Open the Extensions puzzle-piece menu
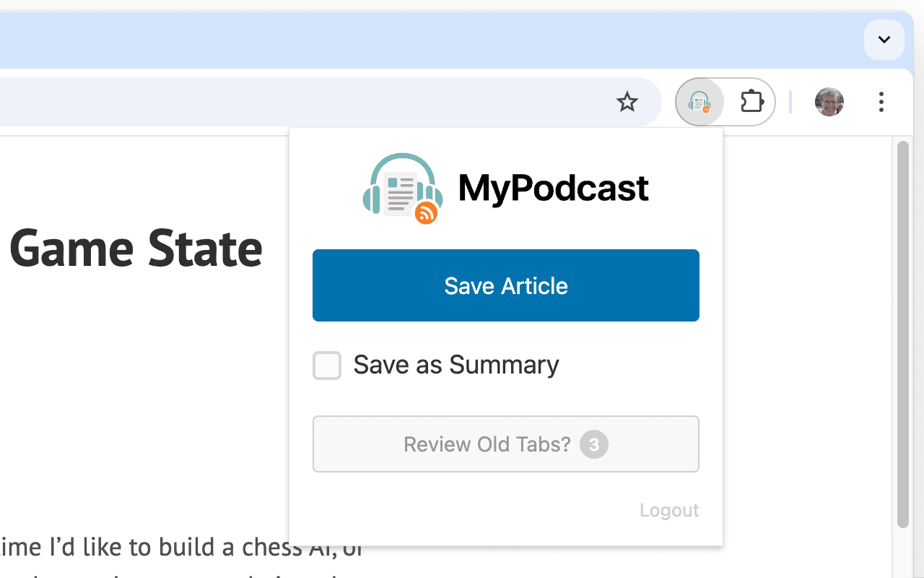The height and width of the screenshot is (578, 924). [x=751, y=102]
